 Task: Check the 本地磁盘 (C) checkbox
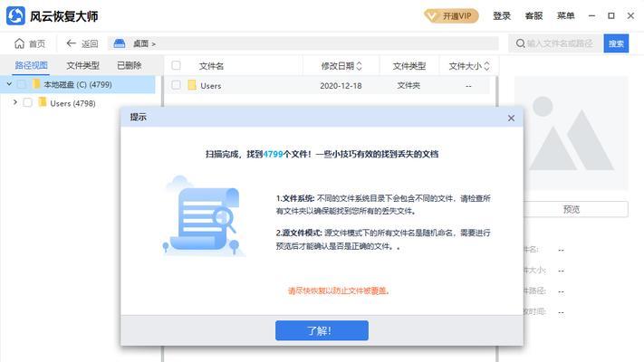coord(22,84)
